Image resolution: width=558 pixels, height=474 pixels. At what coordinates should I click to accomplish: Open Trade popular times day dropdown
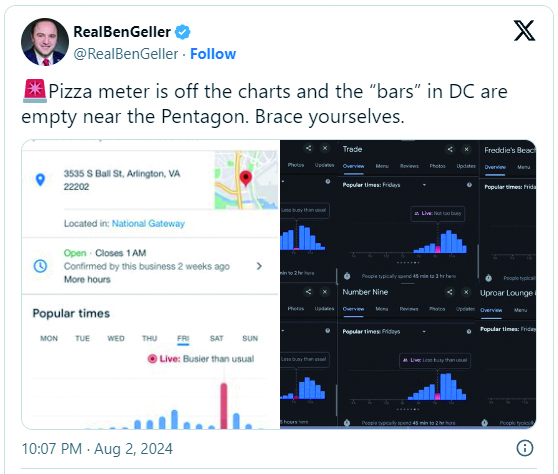pos(424,185)
